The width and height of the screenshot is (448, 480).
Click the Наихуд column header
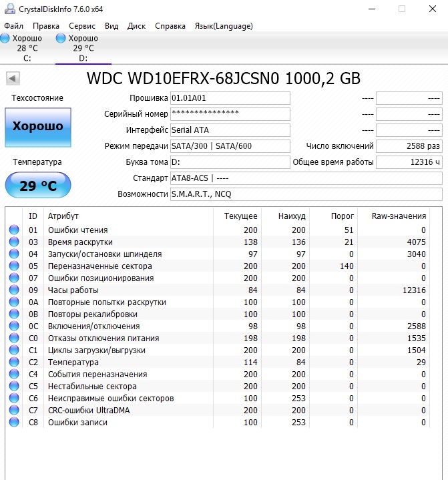pyautogui.click(x=285, y=216)
